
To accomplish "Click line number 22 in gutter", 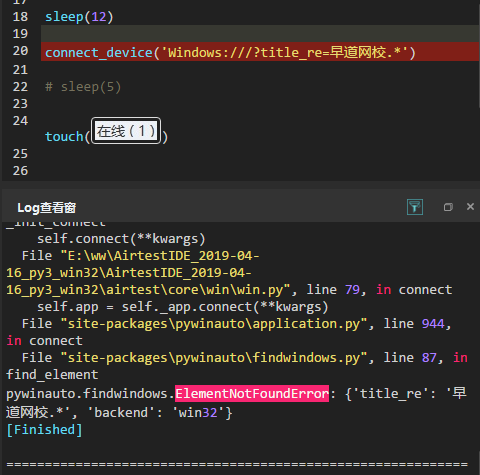I will tap(20, 87).
